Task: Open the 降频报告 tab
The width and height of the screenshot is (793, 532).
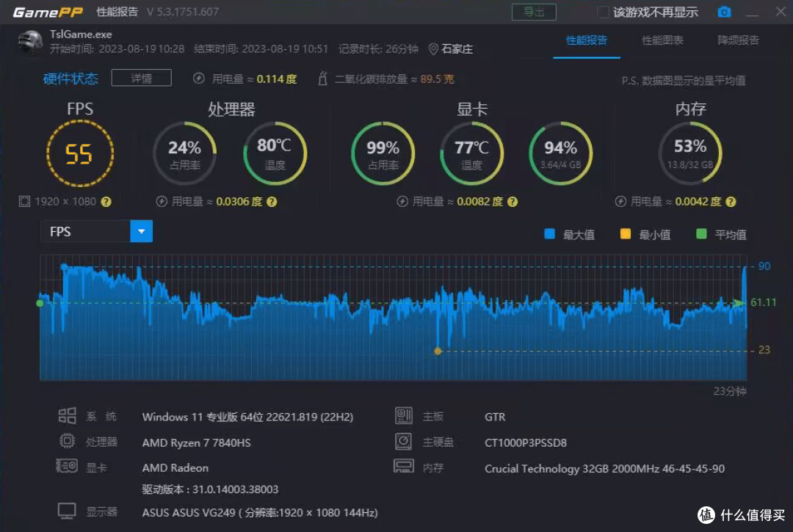Action: click(x=738, y=40)
